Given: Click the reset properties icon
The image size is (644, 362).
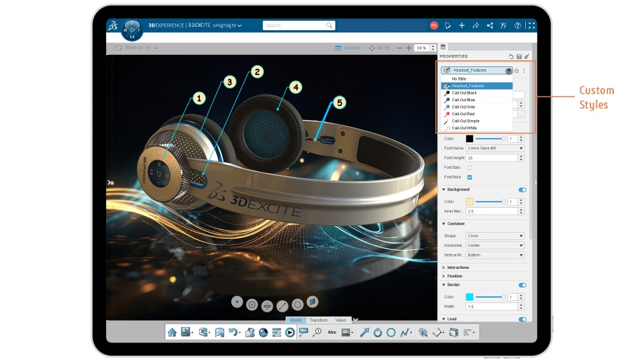Looking at the screenshot, I should click(x=511, y=56).
